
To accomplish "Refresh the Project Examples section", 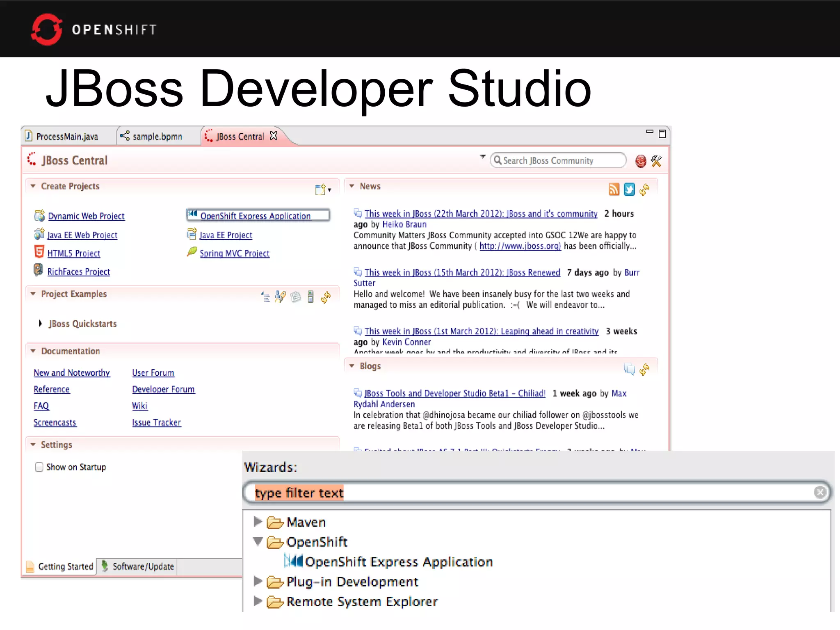I will click(326, 297).
